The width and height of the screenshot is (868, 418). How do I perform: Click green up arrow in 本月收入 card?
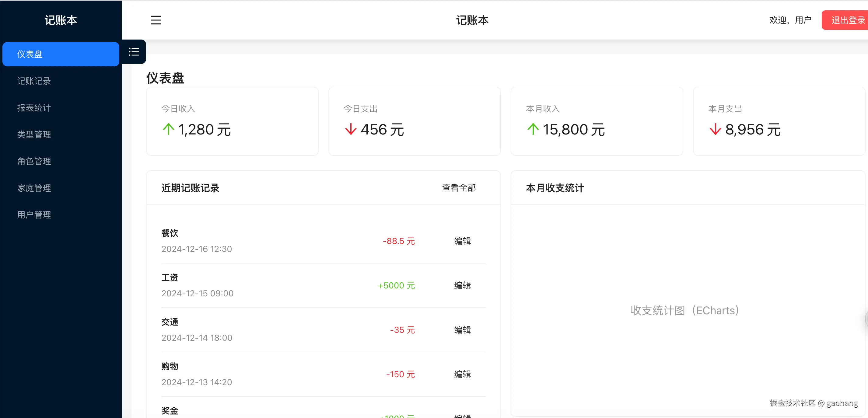point(533,129)
